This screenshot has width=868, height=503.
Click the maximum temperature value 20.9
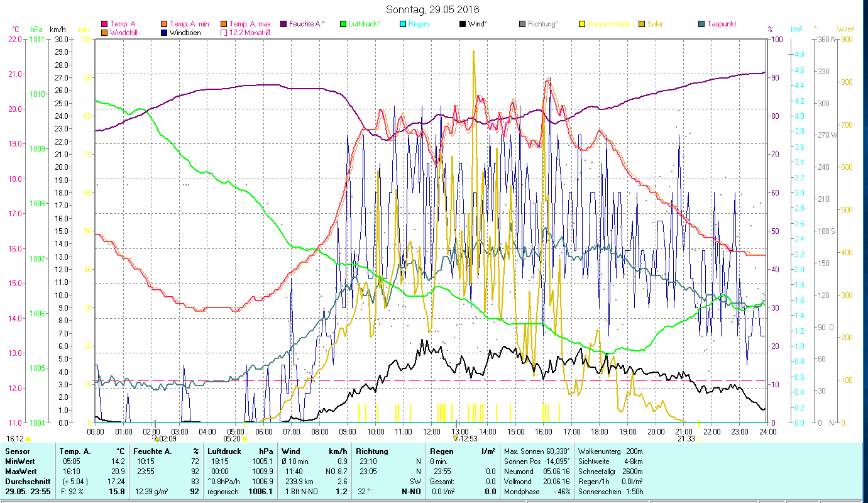click(x=118, y=471)
